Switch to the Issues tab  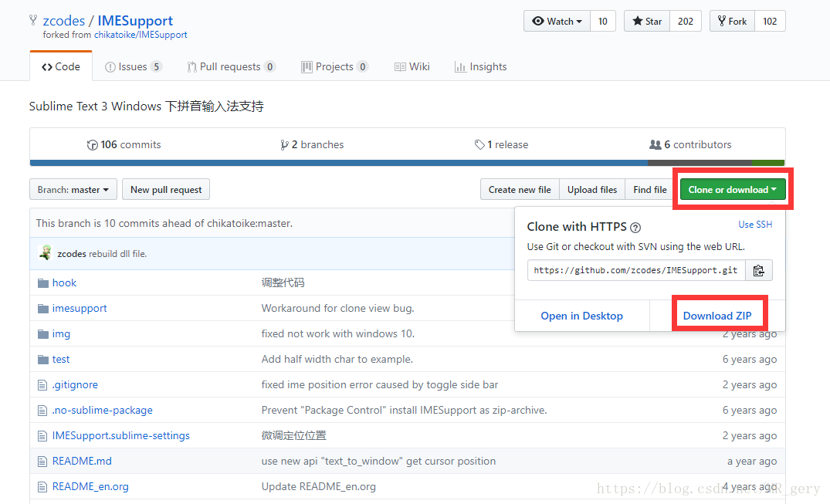(x=134, y=66)
